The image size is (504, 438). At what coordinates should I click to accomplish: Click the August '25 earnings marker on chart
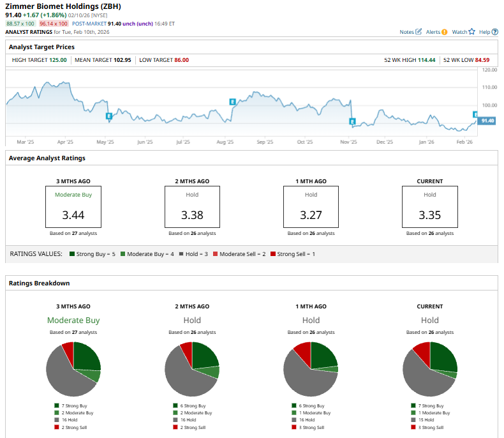point(233,102)
